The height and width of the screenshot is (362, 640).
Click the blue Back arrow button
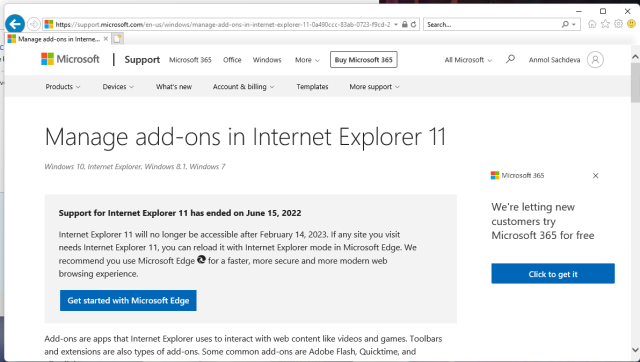tap(15, 24)
